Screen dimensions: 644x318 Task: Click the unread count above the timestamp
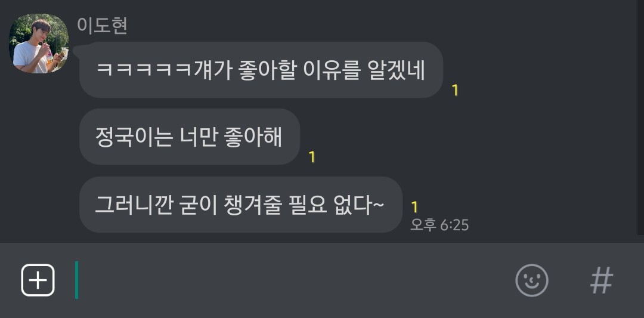[414, 208]
